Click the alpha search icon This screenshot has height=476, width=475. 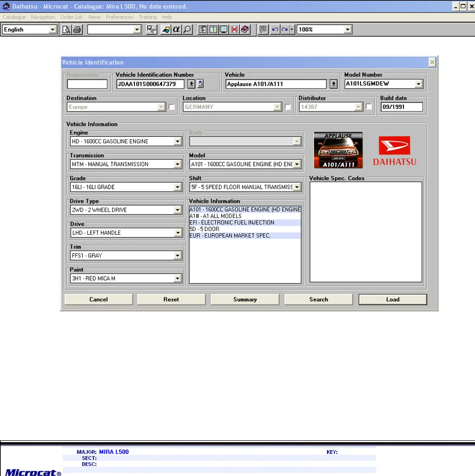click(x=176, y=29)
